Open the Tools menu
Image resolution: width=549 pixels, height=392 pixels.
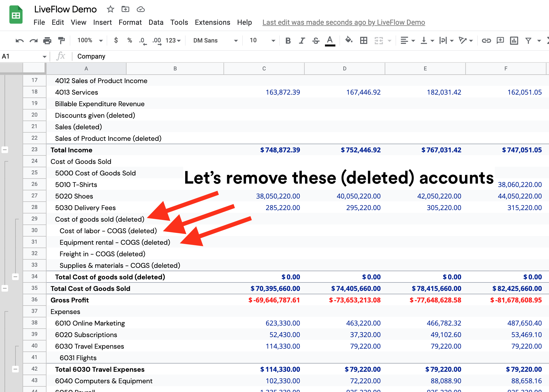[x=179, y=22]
